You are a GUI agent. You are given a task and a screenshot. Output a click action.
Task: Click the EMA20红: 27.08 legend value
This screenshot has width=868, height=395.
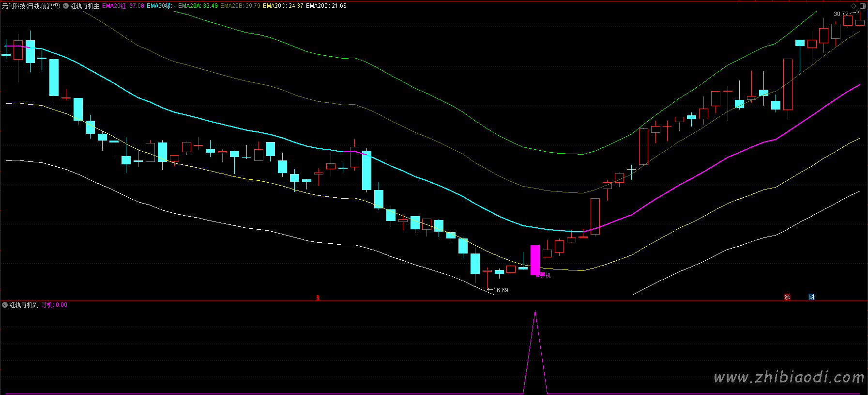click(x=123, y=6)
